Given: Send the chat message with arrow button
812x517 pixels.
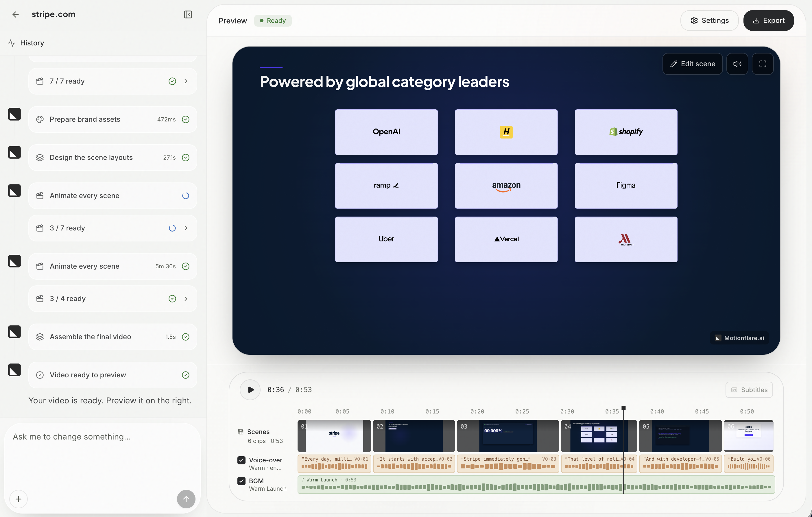Looking at the screenshot, I should tap(186, 499).
